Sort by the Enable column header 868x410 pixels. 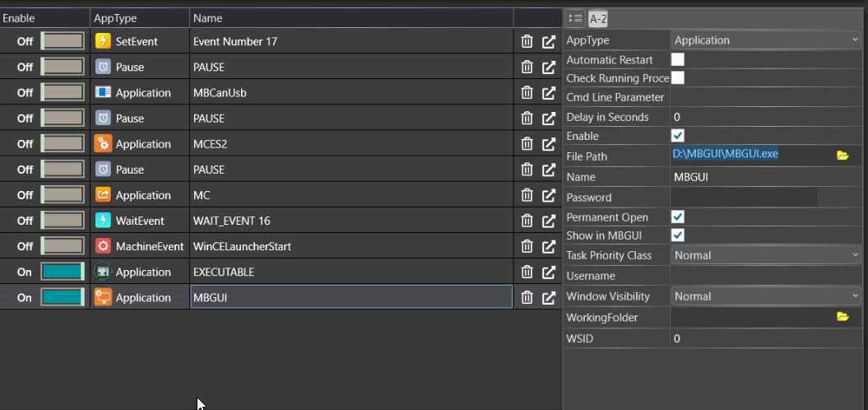44,18
